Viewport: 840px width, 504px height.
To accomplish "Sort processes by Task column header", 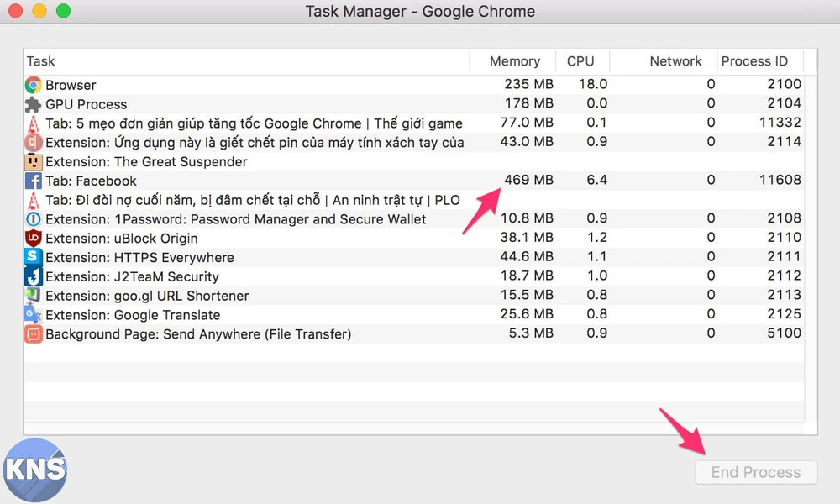I will [40, 61].
